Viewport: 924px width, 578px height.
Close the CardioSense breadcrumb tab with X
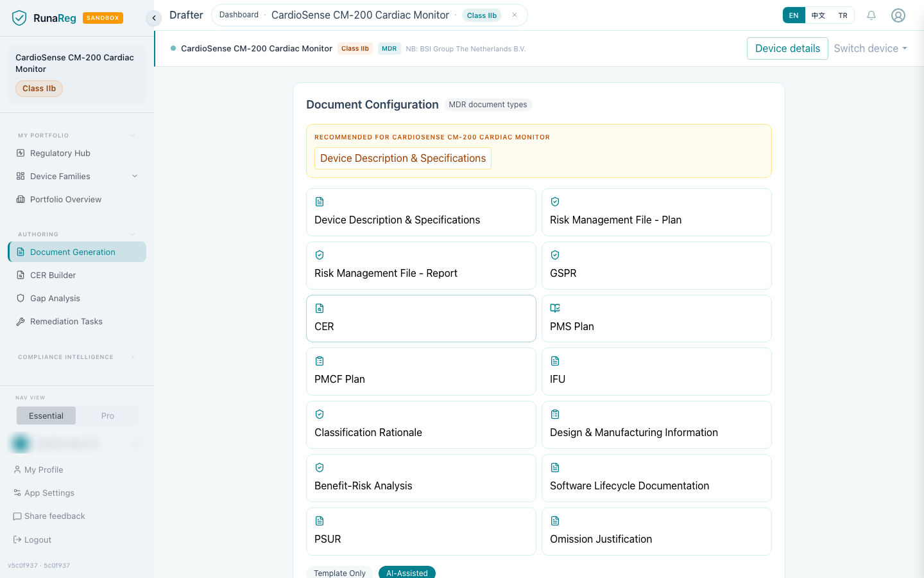point(515,15)
